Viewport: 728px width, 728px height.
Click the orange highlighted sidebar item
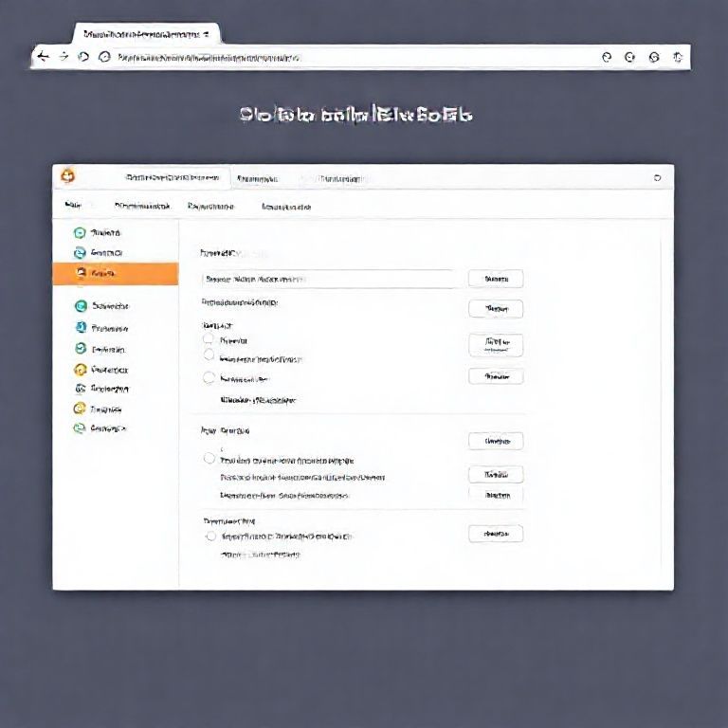pos(116,274)
